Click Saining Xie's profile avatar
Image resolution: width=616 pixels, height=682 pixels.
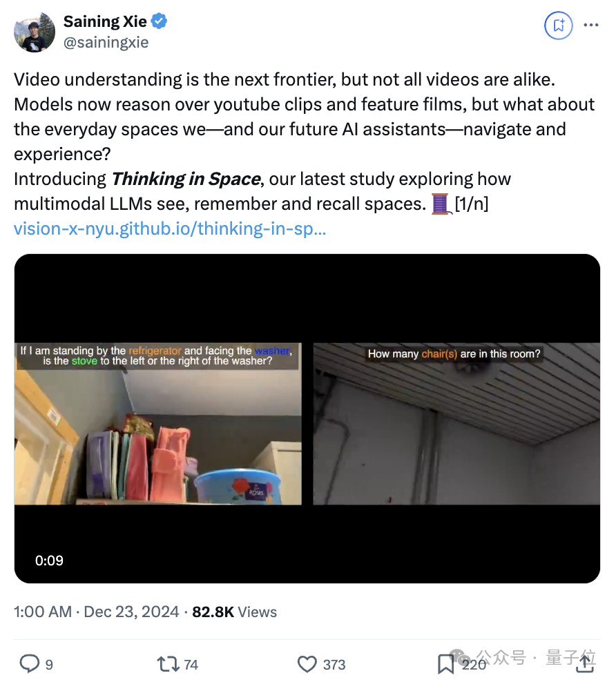coord(35,31)
